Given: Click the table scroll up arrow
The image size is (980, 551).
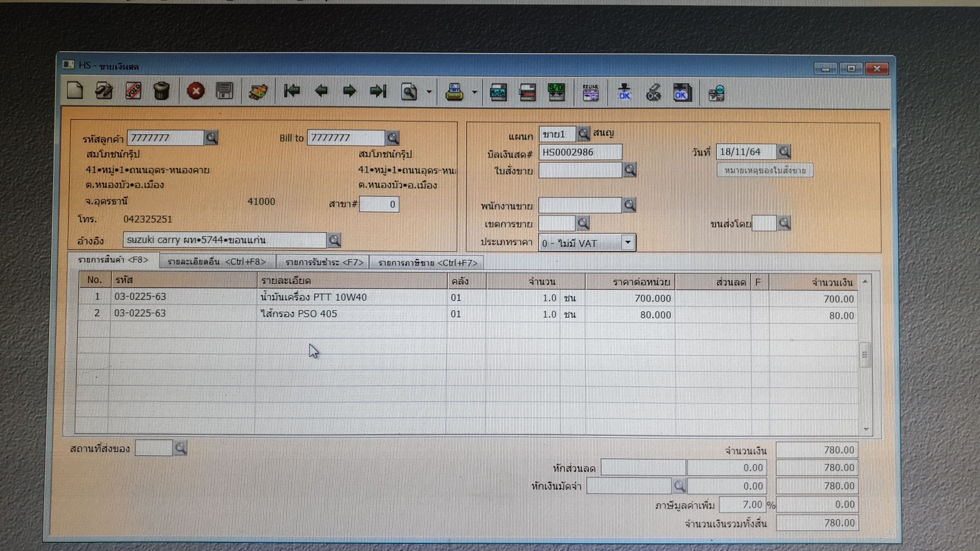Looking at the screenshot, I should pos(865,281).
